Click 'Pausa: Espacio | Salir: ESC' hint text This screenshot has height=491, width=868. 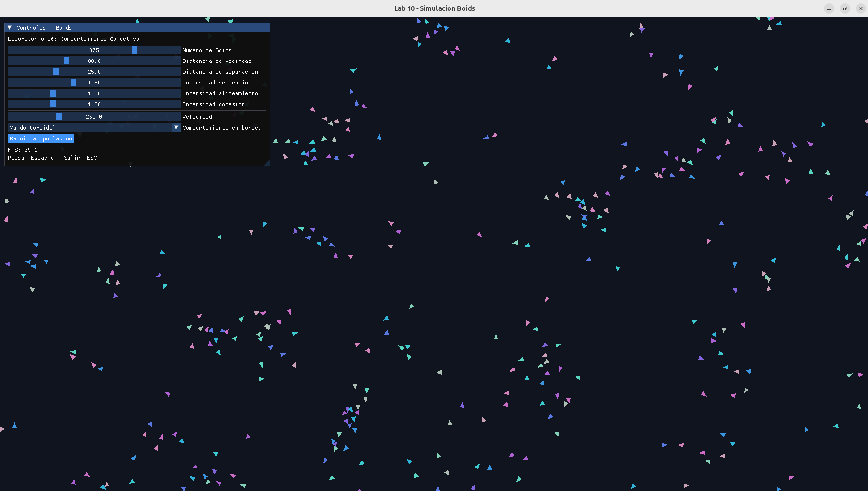pos(53,158)
